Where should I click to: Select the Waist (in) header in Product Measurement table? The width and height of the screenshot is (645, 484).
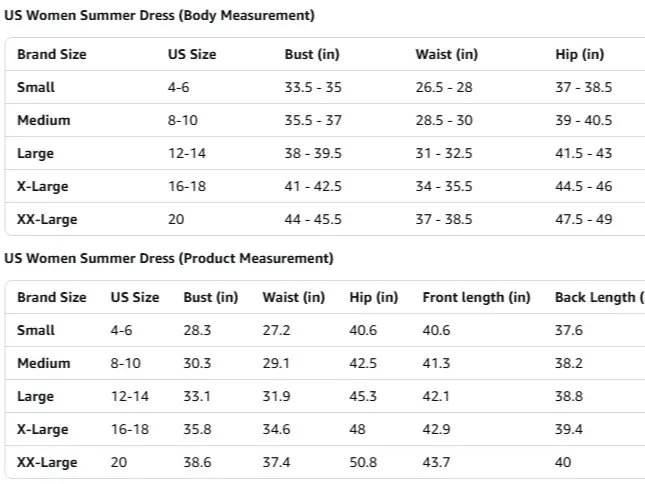tap(293, 297)
